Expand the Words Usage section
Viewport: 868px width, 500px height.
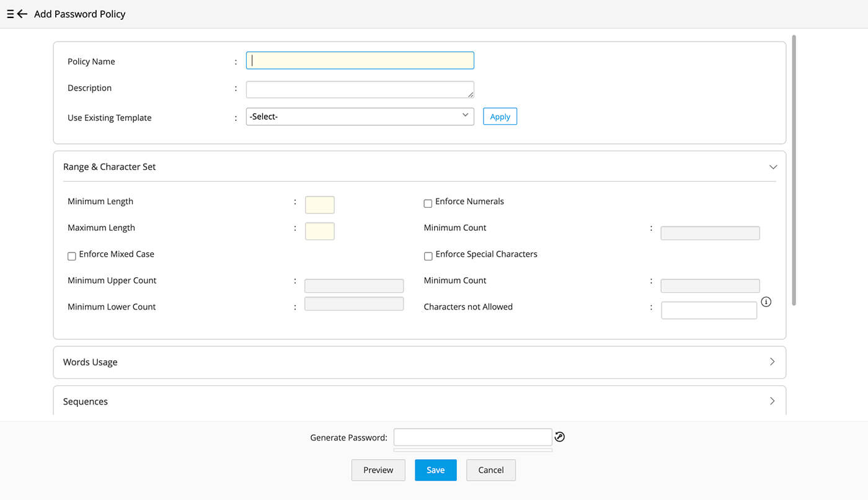coord(772,362)
